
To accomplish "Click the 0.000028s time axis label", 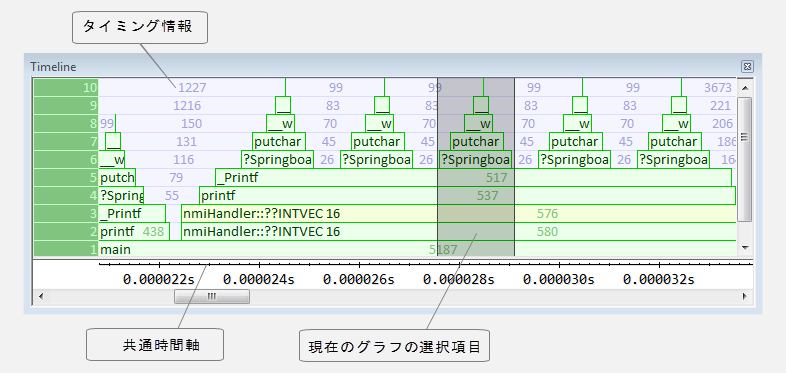I will (x=459, y=279).
